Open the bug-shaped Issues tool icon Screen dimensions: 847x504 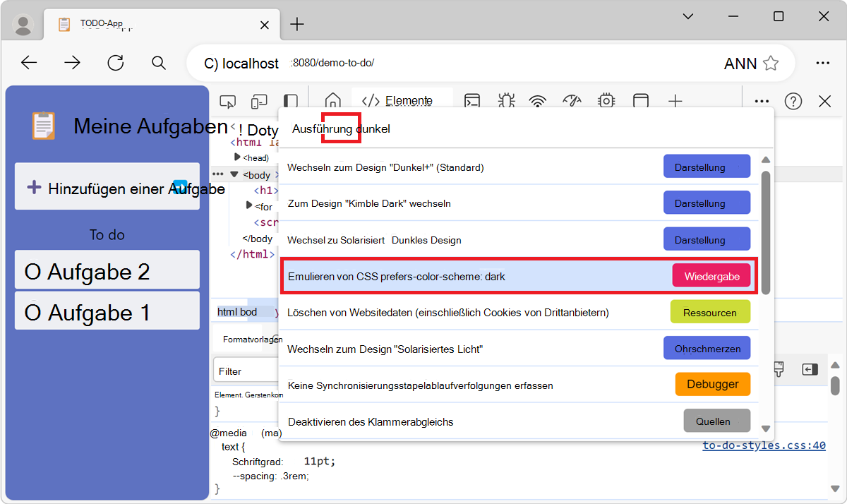(x=505, y=102)
